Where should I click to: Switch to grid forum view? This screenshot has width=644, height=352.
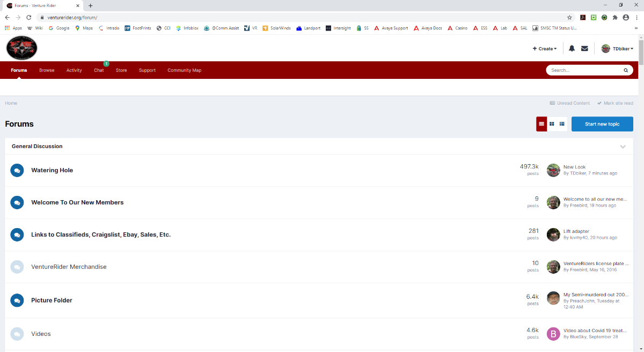click(x=552, y=124)
